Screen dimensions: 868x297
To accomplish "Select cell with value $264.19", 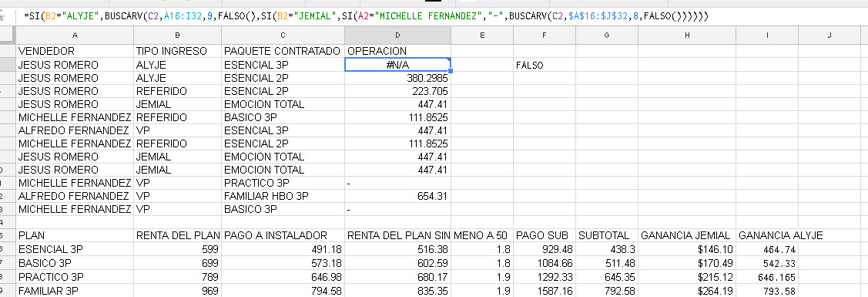I will [687, 290].
